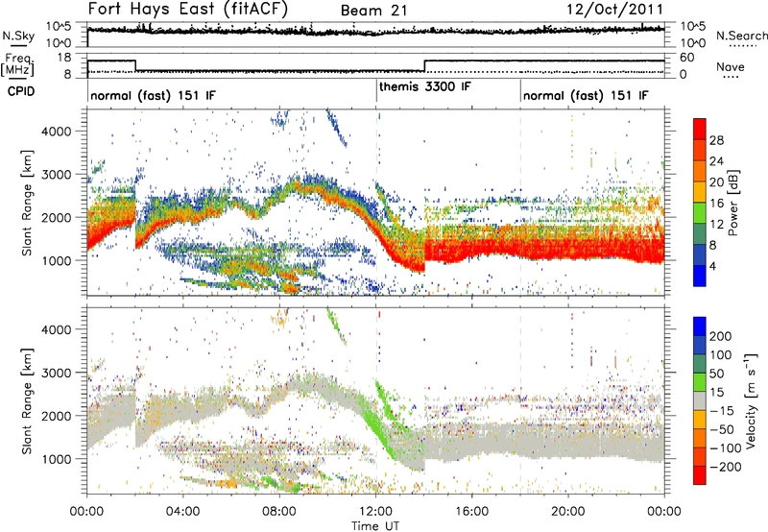768x532 pixels.
Task: Select the bottom blue segment of power colorbar
Action: (x=700, y=276)
